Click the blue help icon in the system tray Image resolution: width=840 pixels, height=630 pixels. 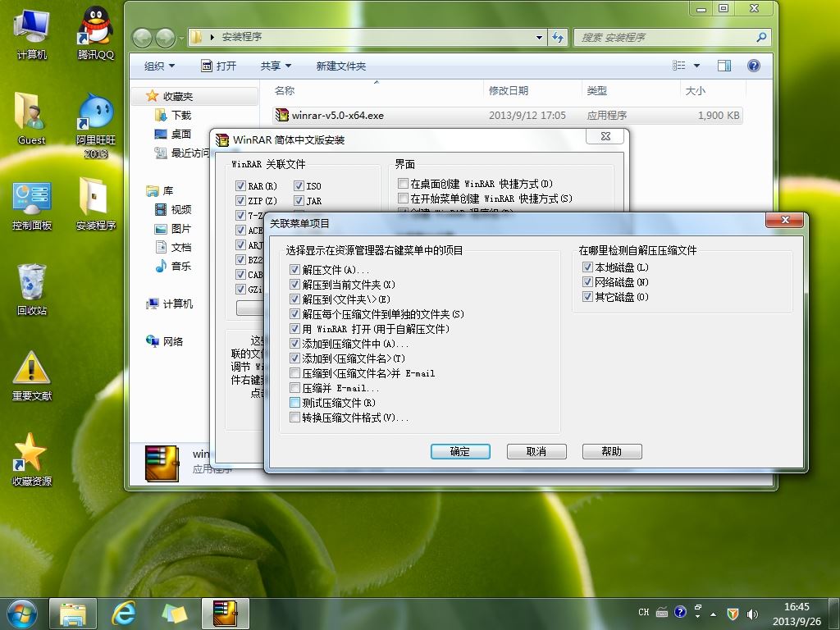coord(680,612)
